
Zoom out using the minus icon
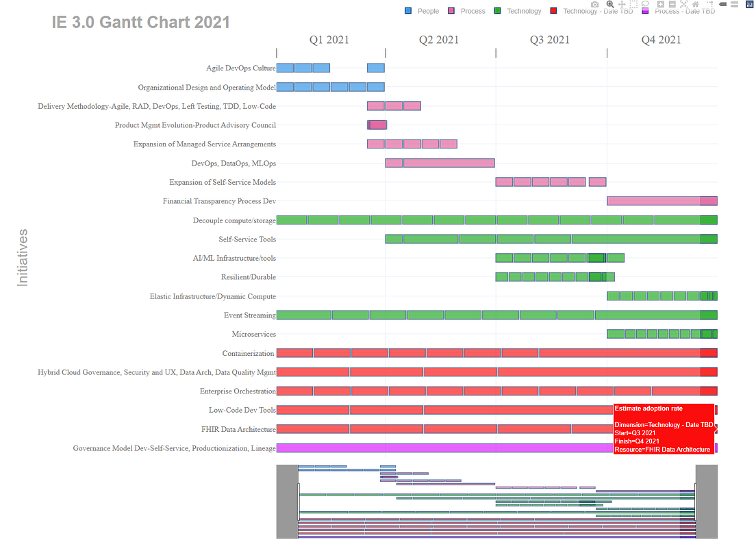click(673, 4)
